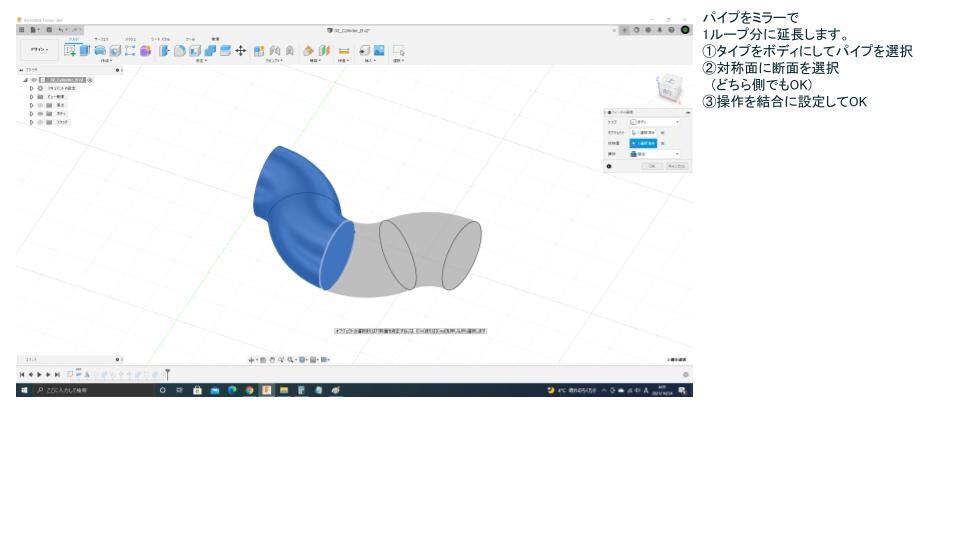Image resolution: width=960 pixels, height=540 pixels.
Task: Open Google Chrome from the taskbar
Action: pos(249,390)
